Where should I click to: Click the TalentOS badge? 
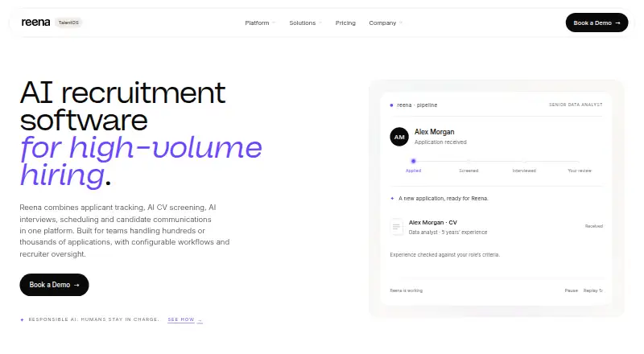tap(68, 23)
